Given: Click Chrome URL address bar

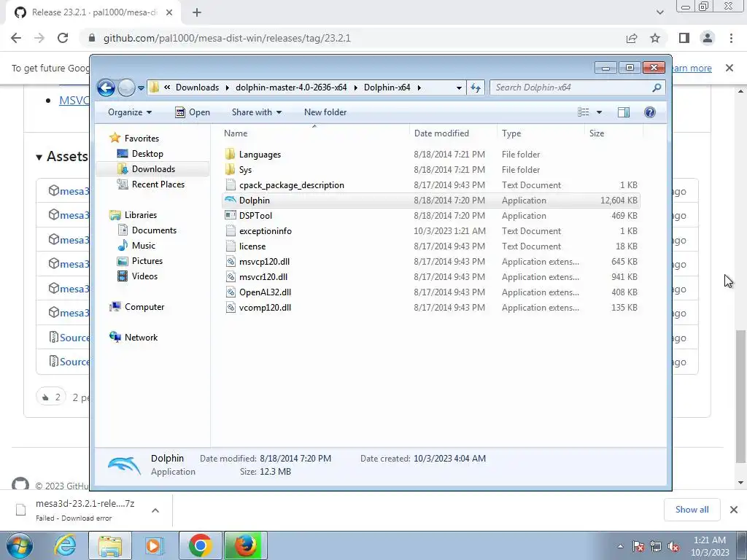Looking at the screenshot, I should [x=353, y=38].
